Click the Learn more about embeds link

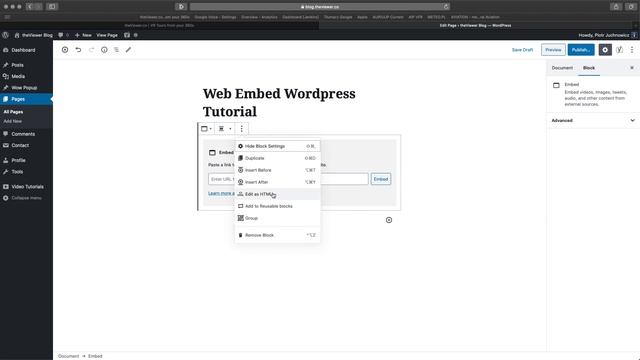coord(222,193)
